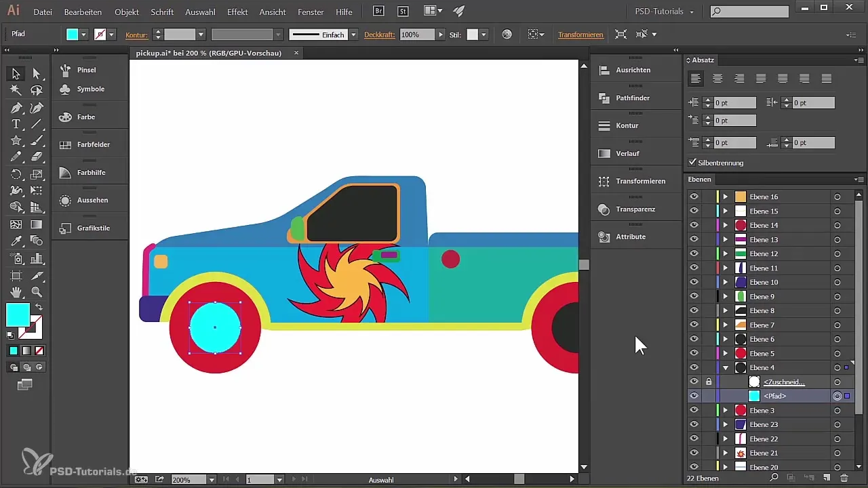Click the Deckkraft link
This screenshot has height=488, width=868.
[x=380, y=35]
